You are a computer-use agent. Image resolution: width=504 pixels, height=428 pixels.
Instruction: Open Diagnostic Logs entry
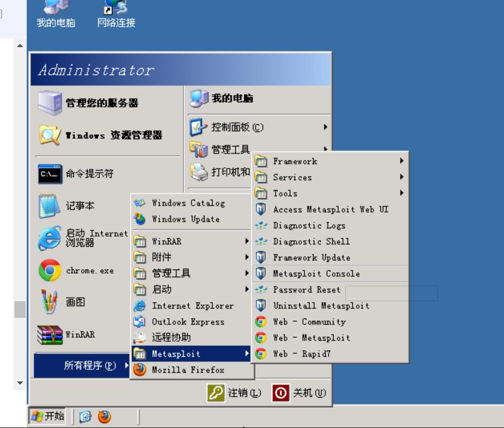[x=330, y=225]
